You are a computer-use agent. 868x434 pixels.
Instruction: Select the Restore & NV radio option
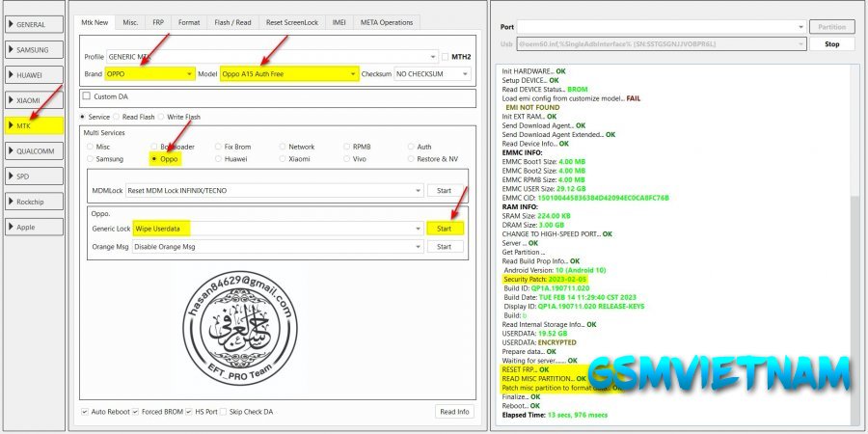tap(411, 159)
